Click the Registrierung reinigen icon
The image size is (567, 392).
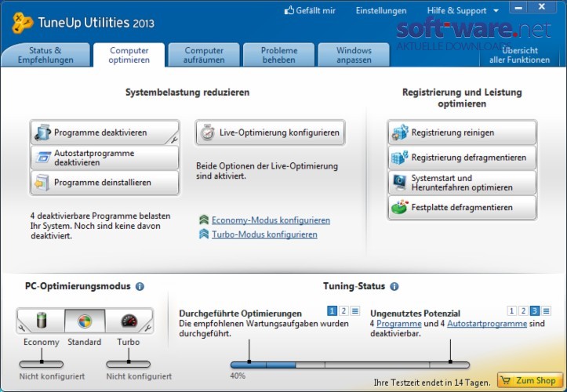coord(400,132)
